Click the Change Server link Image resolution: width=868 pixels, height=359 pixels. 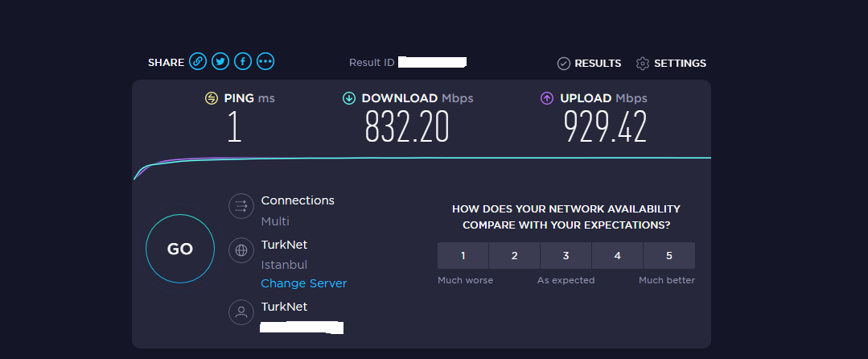[x=304, y=283]
